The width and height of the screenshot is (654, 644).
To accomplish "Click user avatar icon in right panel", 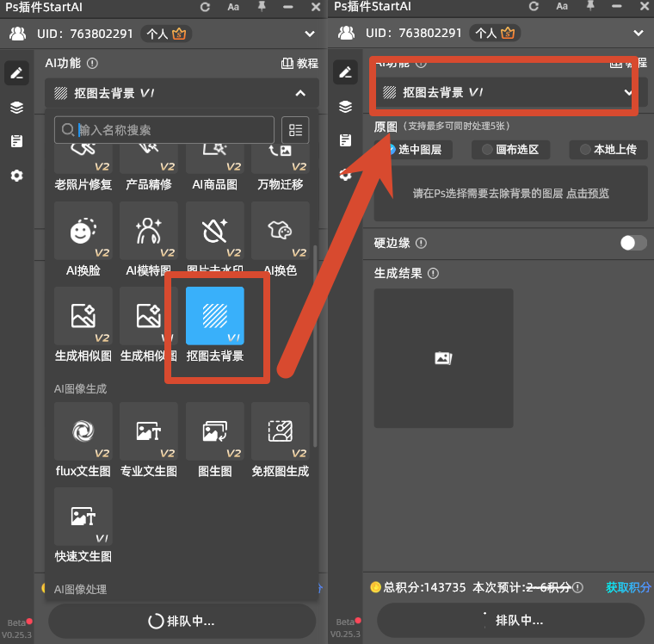I will [x=346, y=33].
